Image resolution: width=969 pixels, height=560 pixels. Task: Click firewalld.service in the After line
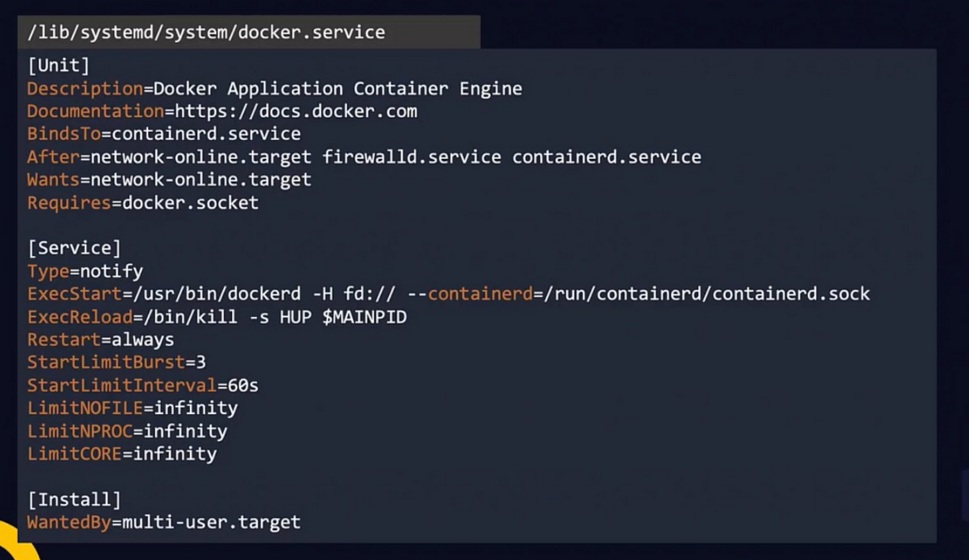point(412,157)
